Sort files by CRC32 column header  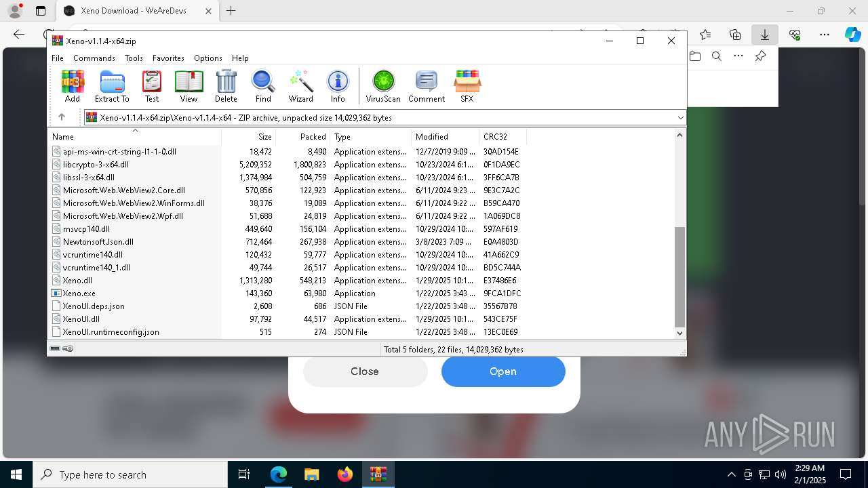point(502,136)
